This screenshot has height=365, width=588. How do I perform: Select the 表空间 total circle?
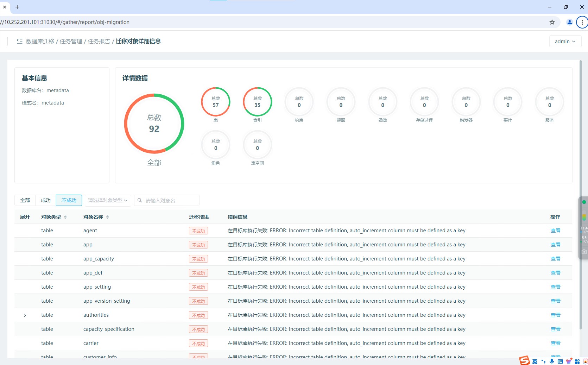(258, 145)
